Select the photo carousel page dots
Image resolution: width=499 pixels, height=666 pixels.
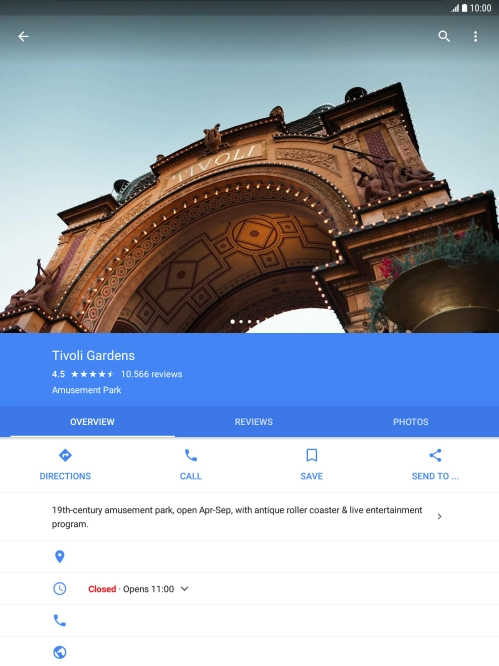tap(245, 322)
